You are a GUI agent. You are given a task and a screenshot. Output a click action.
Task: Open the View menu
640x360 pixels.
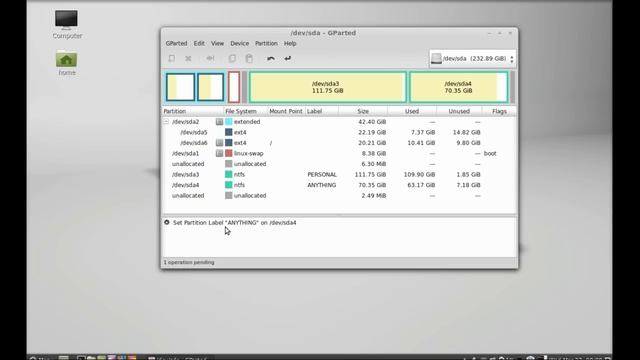[x=218, y=43]
